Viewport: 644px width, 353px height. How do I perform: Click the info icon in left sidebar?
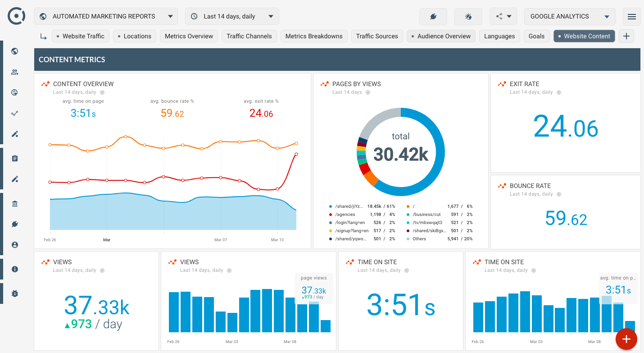click(15, 269)
